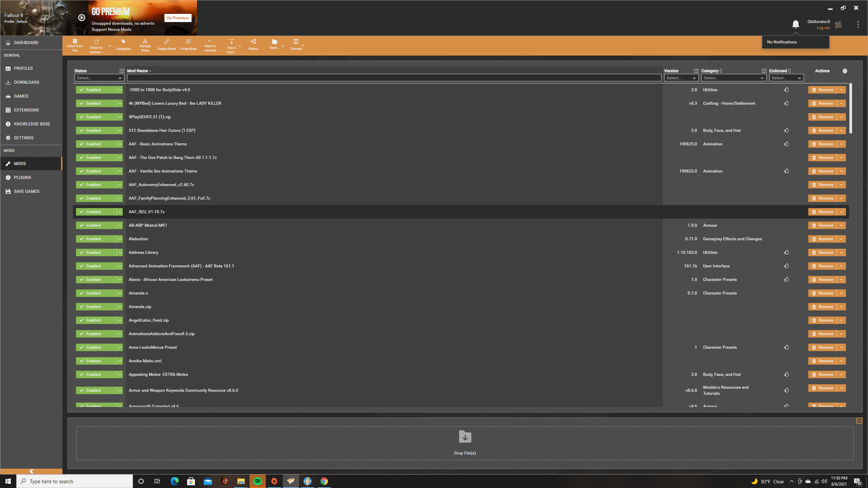The width and height of the screenshot is (868, 488).
Task: Open Dashboard in sidebar
Action: point(31,43)
